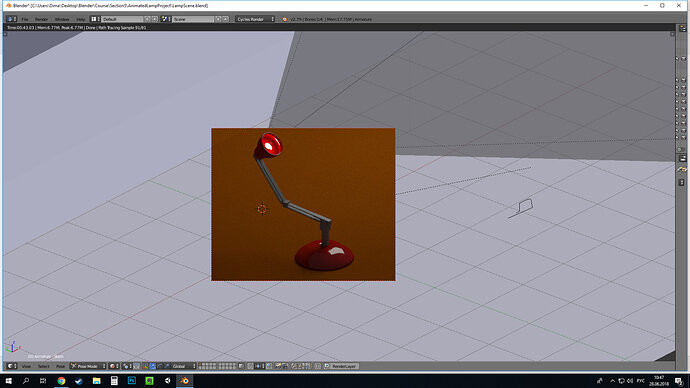
Task: Delete the Default screen layout with X
Action: (154, 19)
